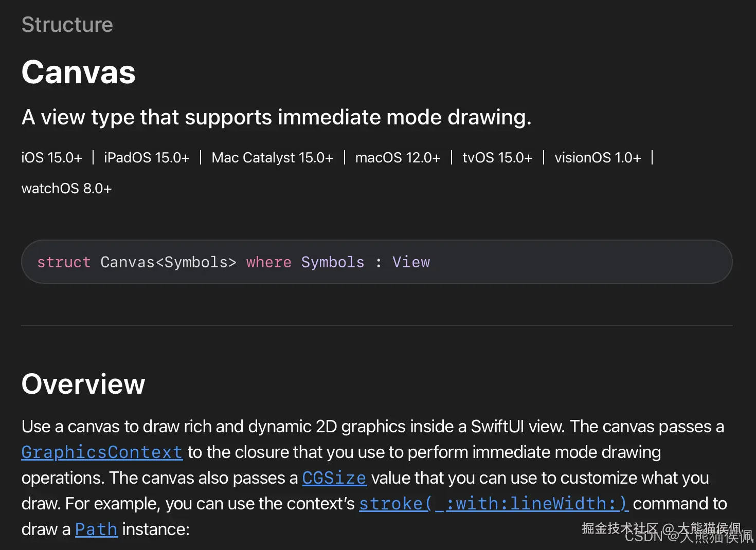Click the Path link
Screen dimensions: 756x550
tap(96, 529)
